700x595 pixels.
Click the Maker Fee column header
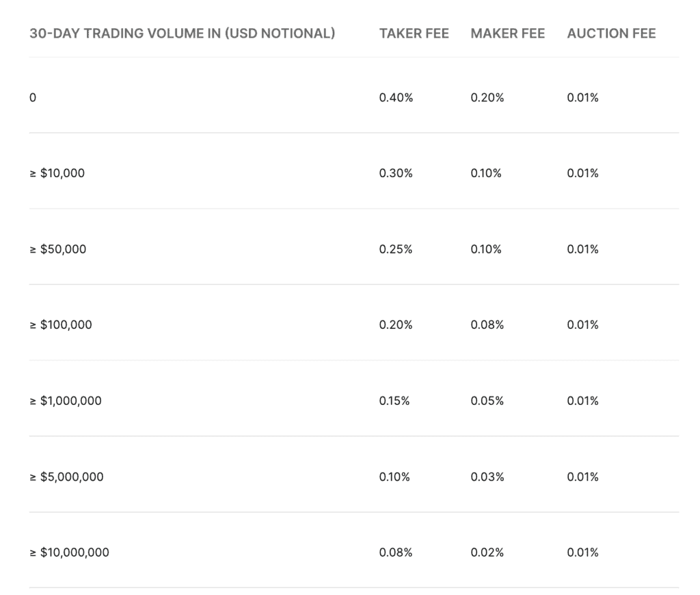[x=507, y=34]
